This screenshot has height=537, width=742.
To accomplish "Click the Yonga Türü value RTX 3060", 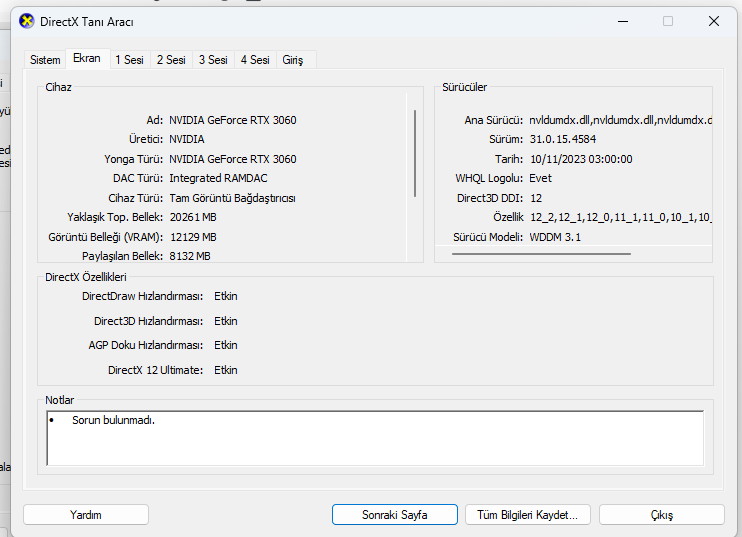I will [x=233, y=159].
